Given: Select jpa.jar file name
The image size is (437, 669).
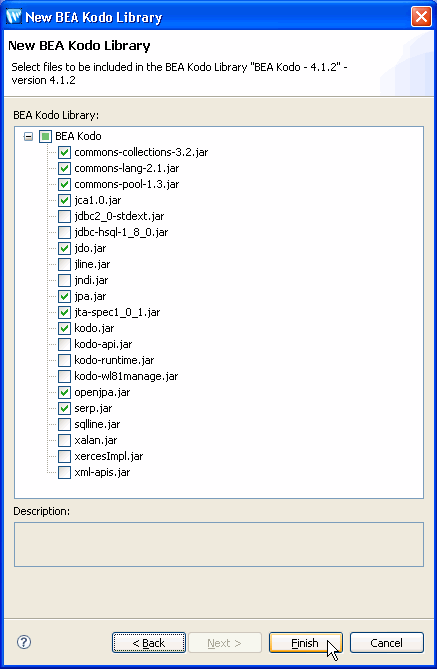Looking at the screenshot, I should [x=90, y=297].
